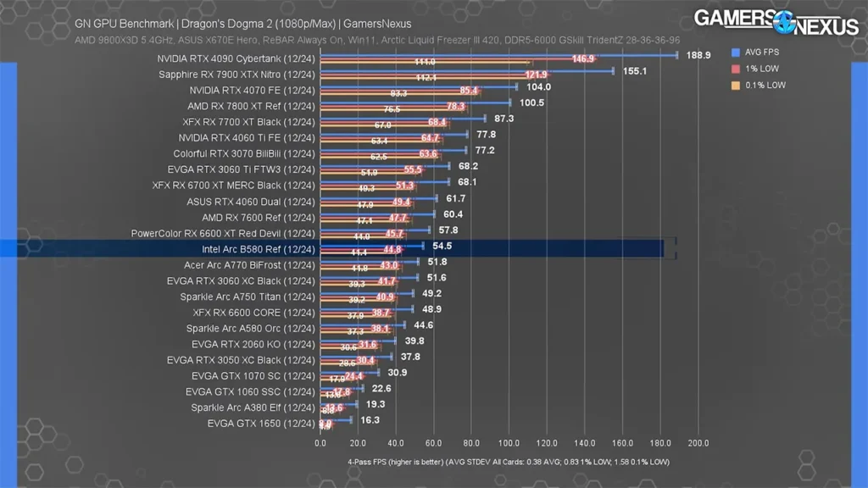The width and height of the screenshot is (868, 488).
Task: Select "XFX RX 7700 XT Black (12/24)" label
Action: coord(248,122)
